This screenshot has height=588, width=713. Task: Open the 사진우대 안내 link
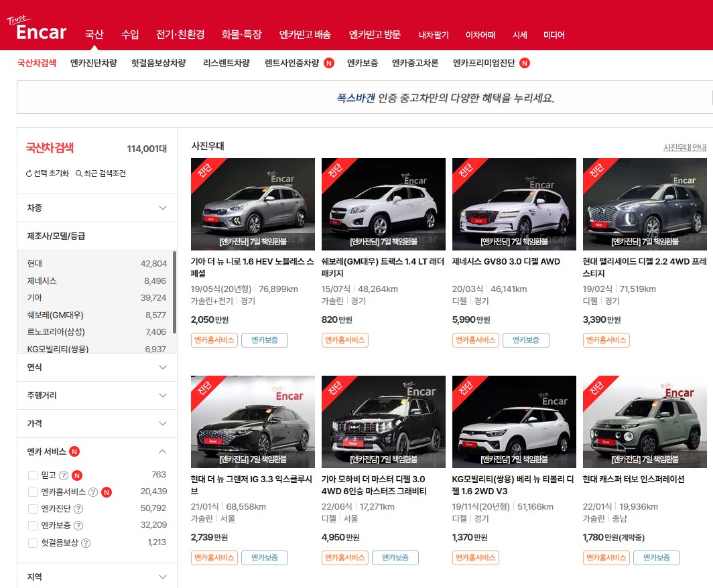[x=685, y=147]
